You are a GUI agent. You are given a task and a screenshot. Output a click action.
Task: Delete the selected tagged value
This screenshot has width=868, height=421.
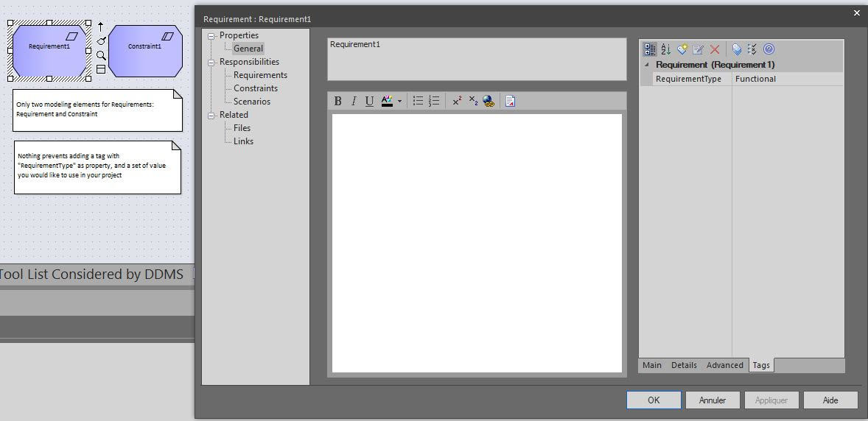tap(715, 49)
